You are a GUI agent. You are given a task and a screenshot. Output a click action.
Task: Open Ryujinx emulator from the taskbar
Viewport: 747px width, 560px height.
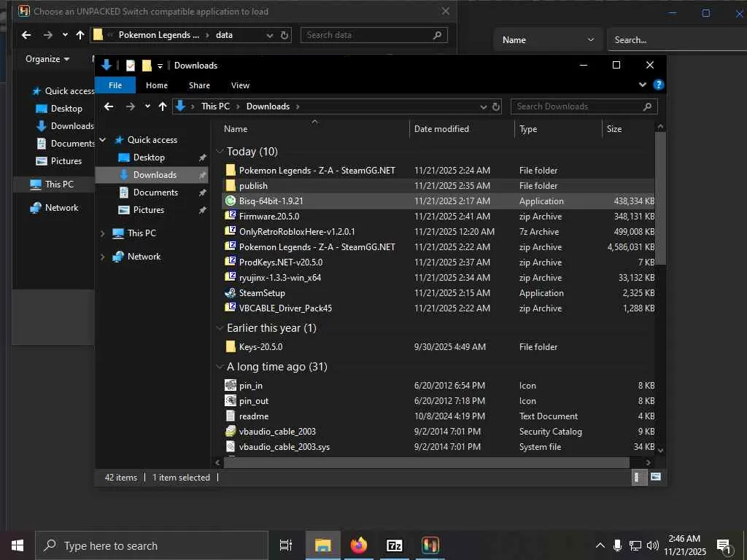tap(430, 545)
